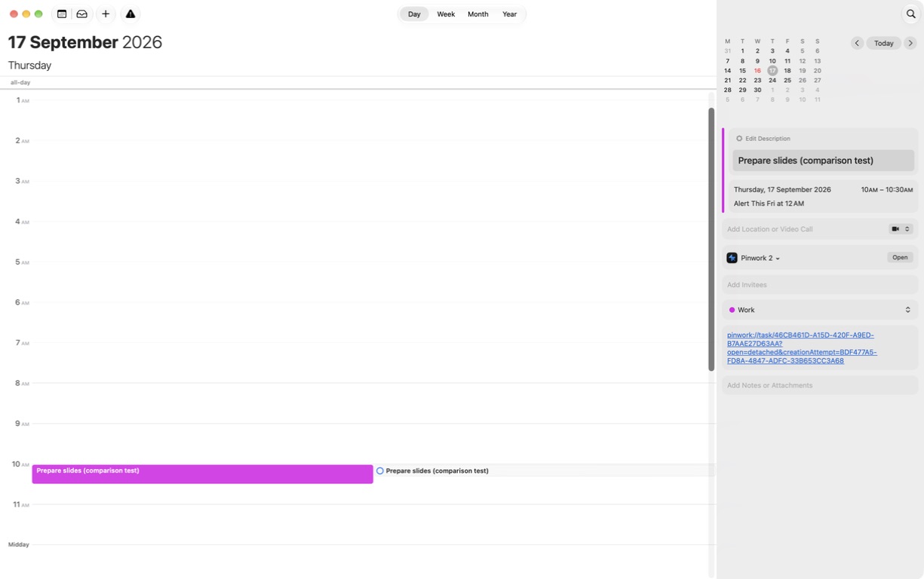Image resolution: width=924 pixels, height=579 pixels.
Task: Open the Work calendar dropdown
Action: (907, 310)
